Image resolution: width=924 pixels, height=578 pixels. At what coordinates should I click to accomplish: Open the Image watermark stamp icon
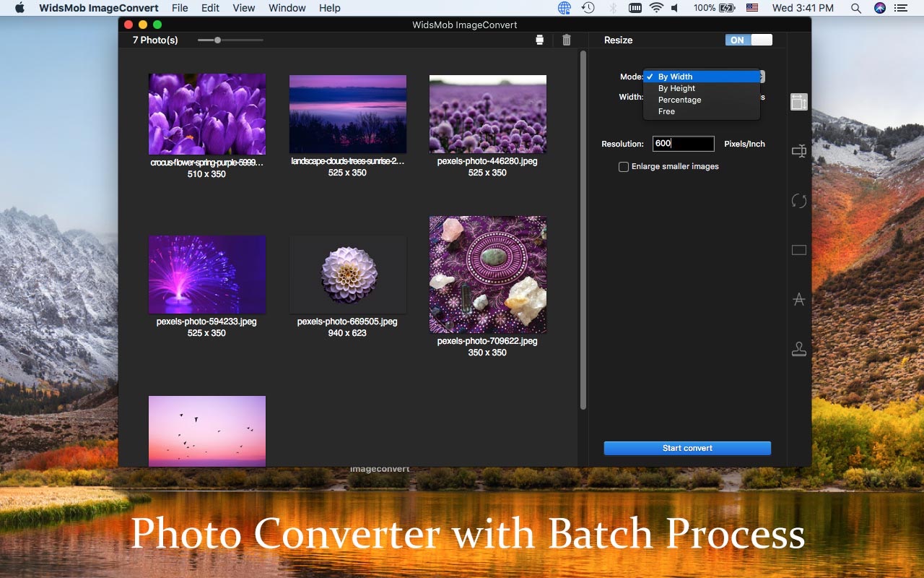(799, 349)
